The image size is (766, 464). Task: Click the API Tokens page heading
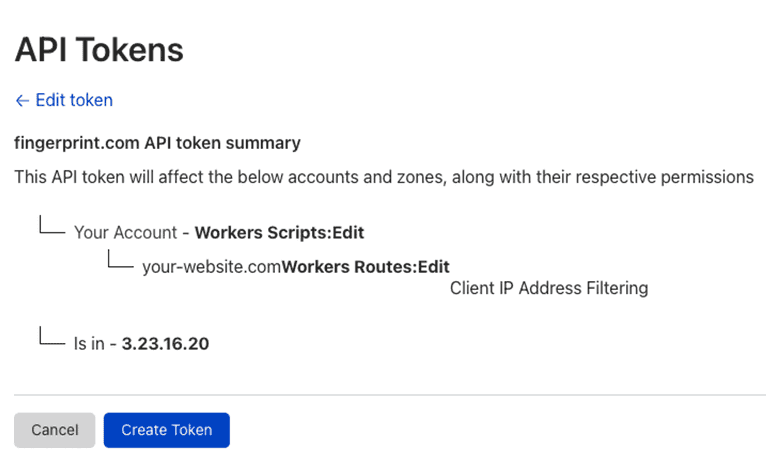(98, 49)
